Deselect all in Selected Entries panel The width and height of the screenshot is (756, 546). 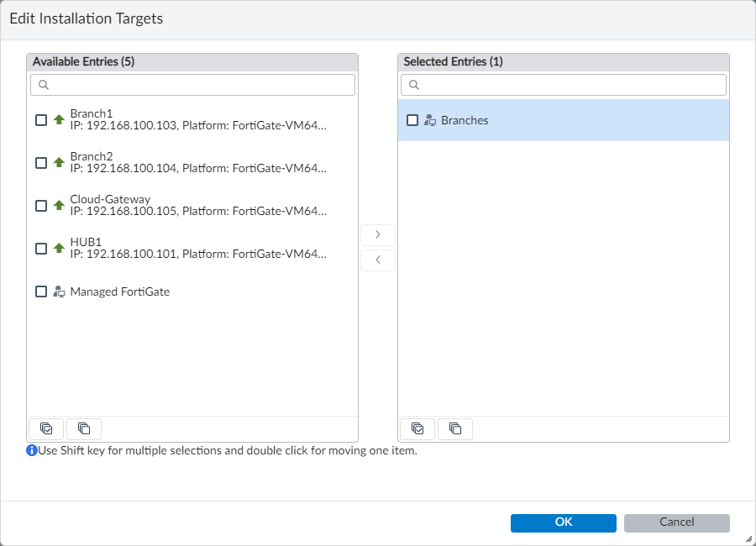455,428
